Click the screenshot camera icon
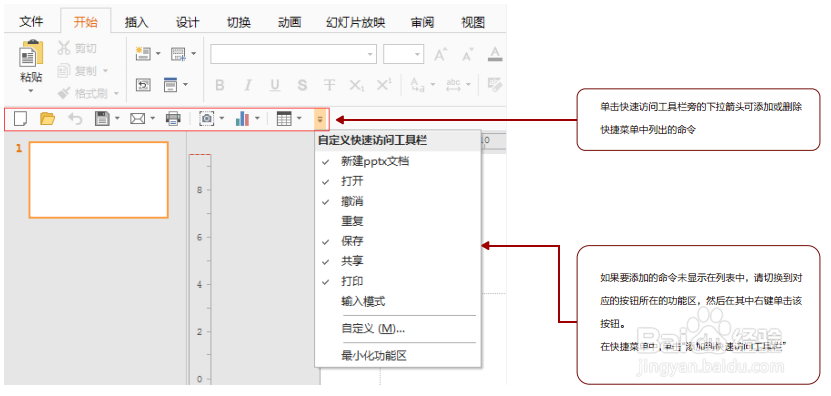Image resolution: width=831 pixels, height=396 pixels. (207, 119)
